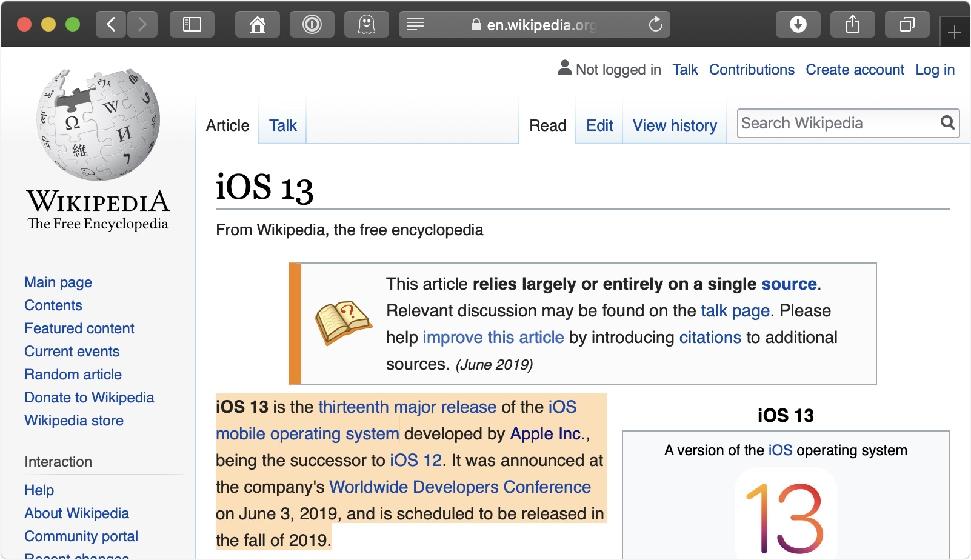971x560 pixels.
Task: Open the Edit tab
Action: click(x=599, y=125)
